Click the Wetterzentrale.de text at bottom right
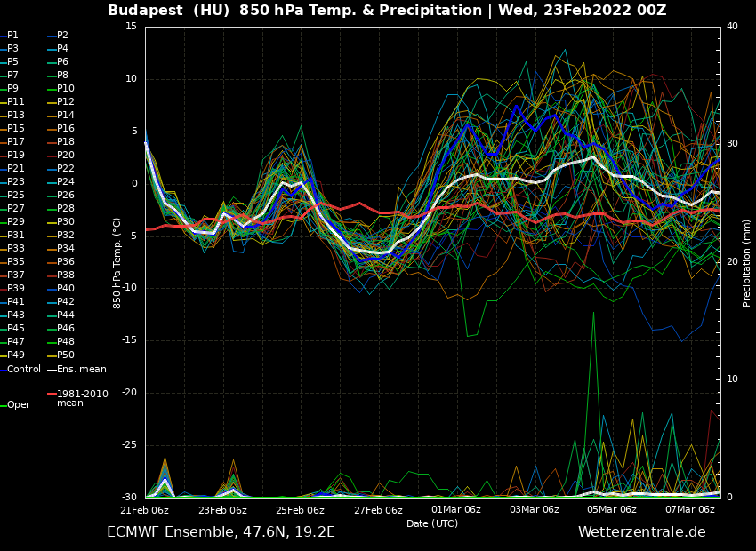Viewport: 756px width, 551px height. [x=641, y=532]
